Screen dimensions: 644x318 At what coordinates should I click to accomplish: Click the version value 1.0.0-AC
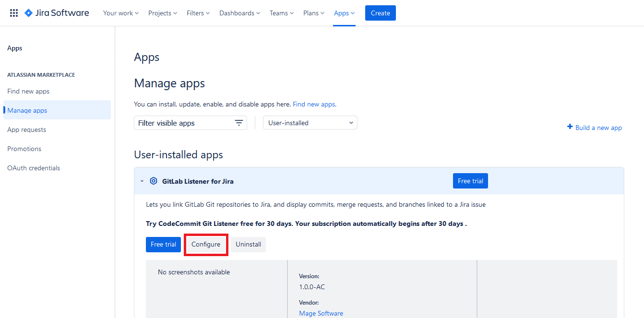coord(312,287)
